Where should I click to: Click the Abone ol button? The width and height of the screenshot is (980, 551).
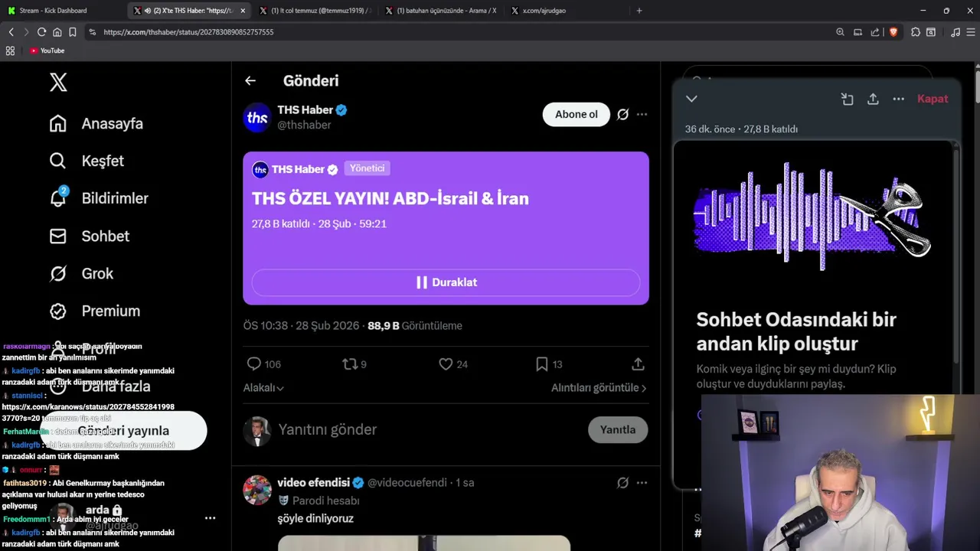(x=576, y=114)
